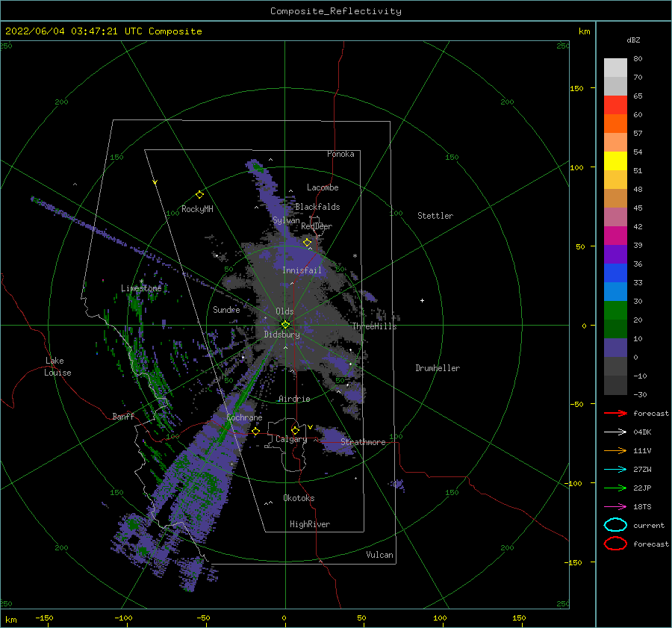Screen dimensions: 672x628
Task: Click the Sundre town label
Action: coord(226,309)
